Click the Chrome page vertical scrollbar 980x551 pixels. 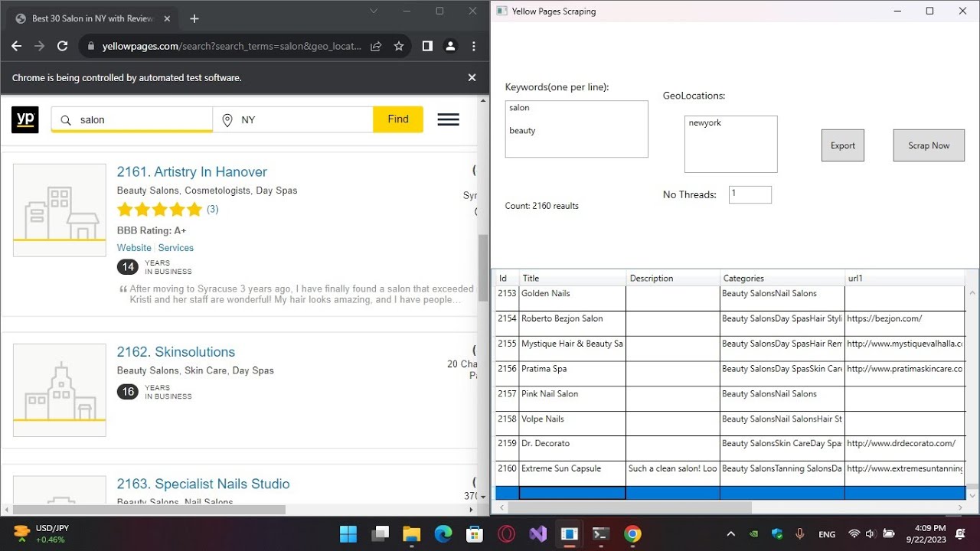click(483, 269)
